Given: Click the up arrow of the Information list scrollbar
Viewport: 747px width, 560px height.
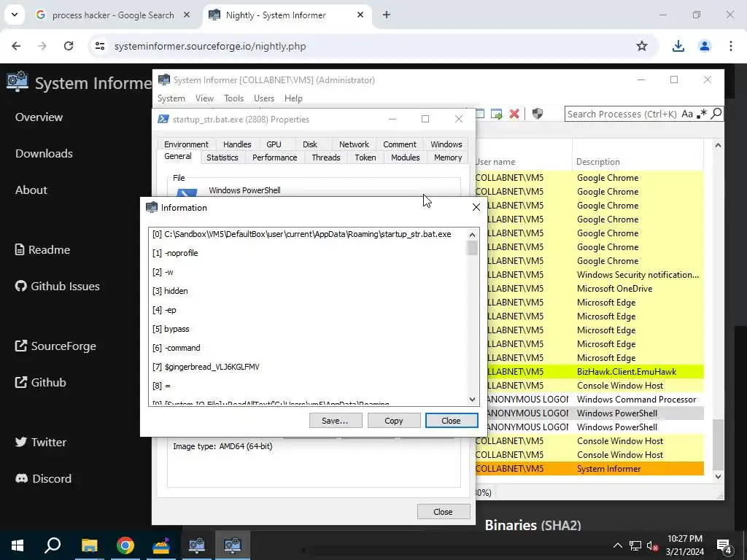Looking at the screenshot, I should click(x=472, y=235).
